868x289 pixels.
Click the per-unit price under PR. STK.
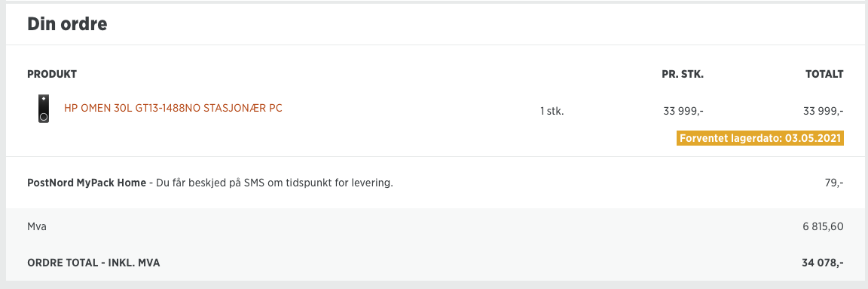pyautogui.click(x=683, y=112)
